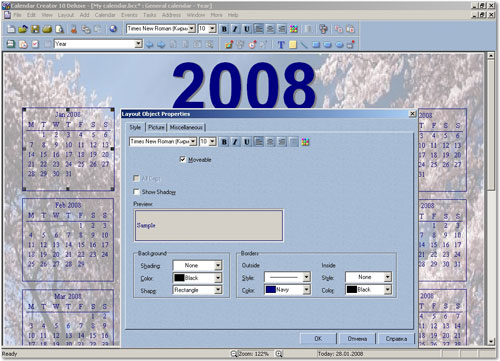Viewport: 500px width, 361px height.
Task: Click the globe icon in main toolbar
Action: coord(113,29)
